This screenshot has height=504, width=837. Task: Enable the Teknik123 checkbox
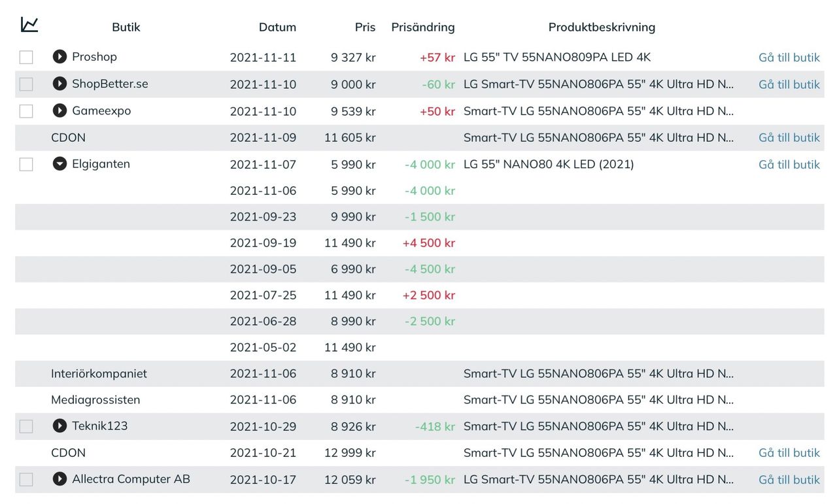[x=26, y=427]
